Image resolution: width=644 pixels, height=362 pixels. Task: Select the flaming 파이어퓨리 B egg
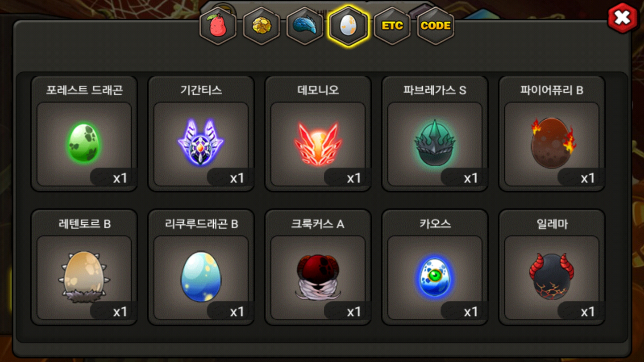point(552,143)
